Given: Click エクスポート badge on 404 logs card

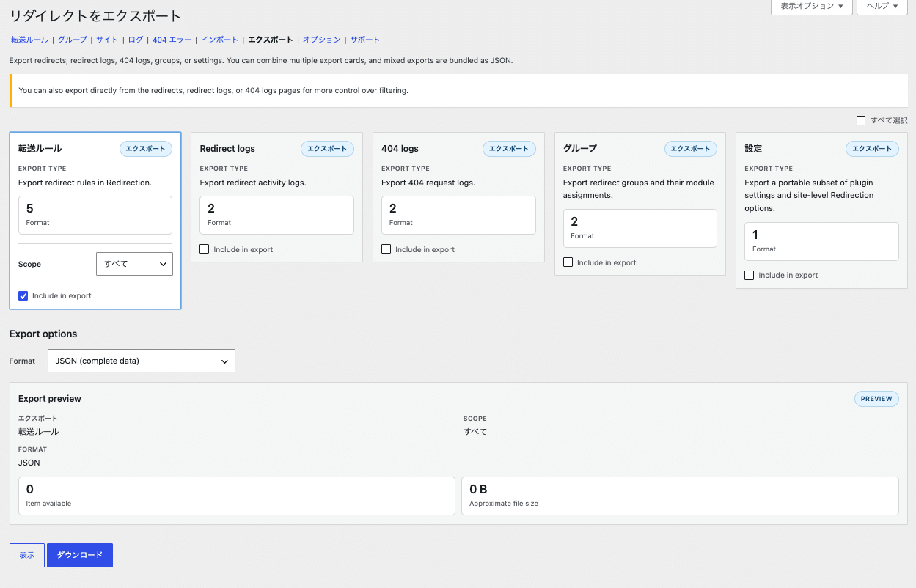Looking at the screenshot, I should pos(509,149).
